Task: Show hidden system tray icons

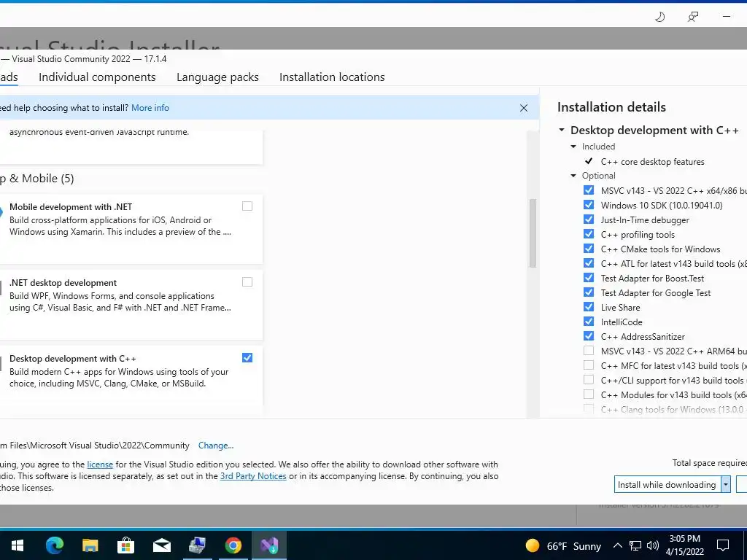Action: tap(617, 545)
